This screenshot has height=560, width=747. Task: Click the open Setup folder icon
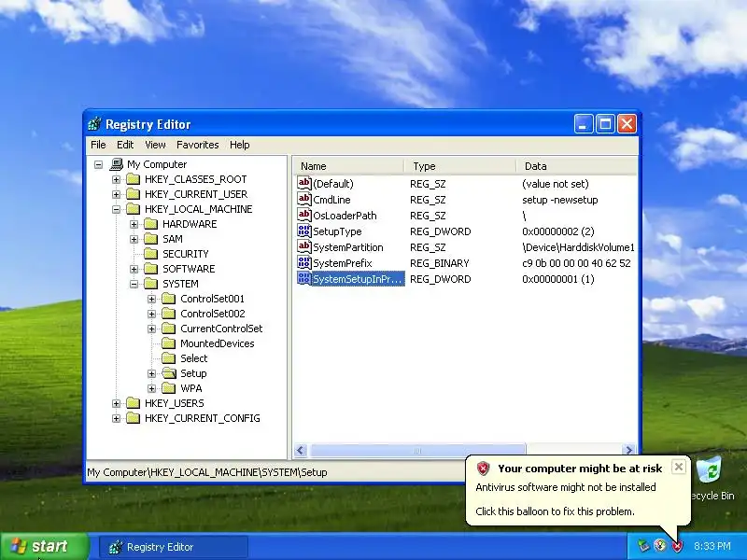pyautogui.click(x=169, y=373)
